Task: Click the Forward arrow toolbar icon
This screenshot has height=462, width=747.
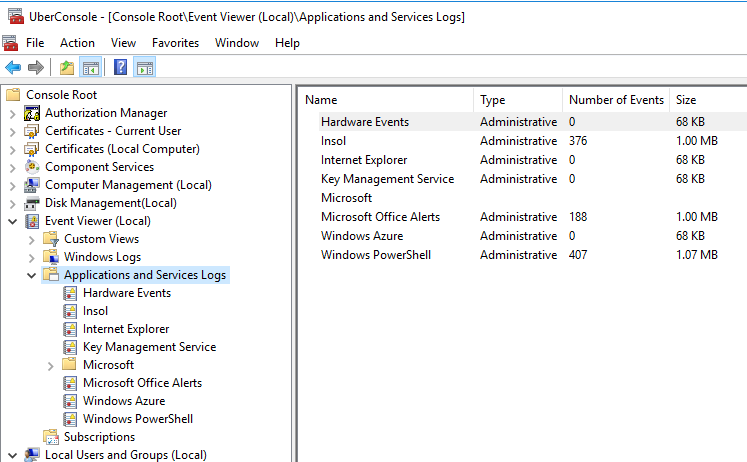Action: coord(36,68)
